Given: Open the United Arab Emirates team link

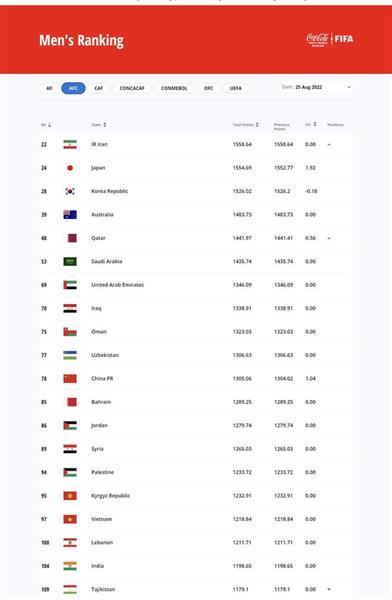Looking at the screenshot, I should click(x=118, y=285).
